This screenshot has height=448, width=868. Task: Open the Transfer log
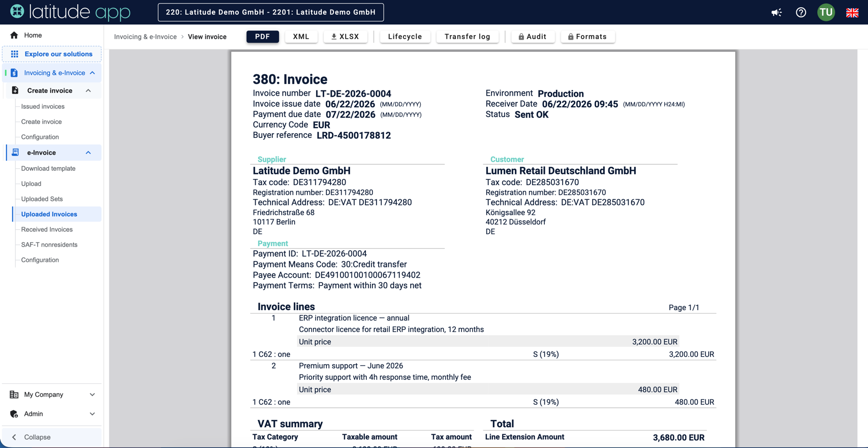coord(468,37)
